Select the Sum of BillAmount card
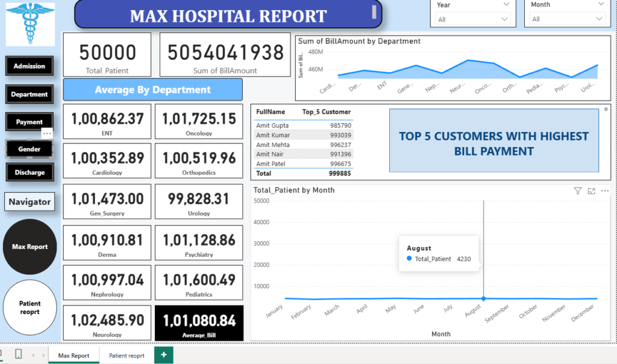The height and width of the screenshot is (364, 617). (x=225, y=55)
